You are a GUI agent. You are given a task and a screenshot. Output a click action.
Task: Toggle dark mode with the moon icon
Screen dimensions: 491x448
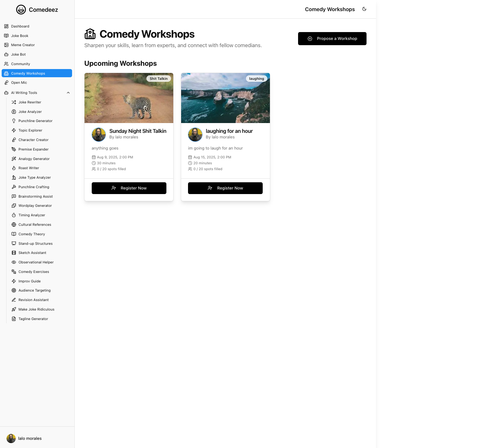[x=364, y=9]
